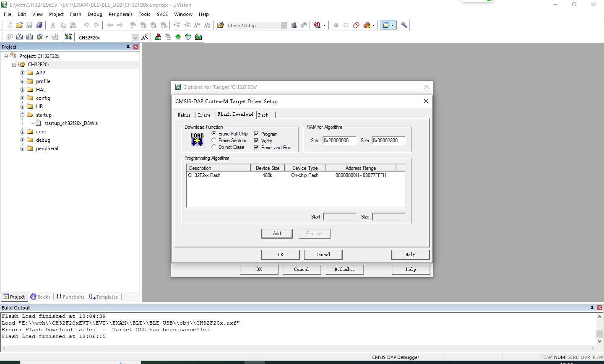
Task: Click Defaults in Options for Target dialog
Action: click(x=344, y=269)
